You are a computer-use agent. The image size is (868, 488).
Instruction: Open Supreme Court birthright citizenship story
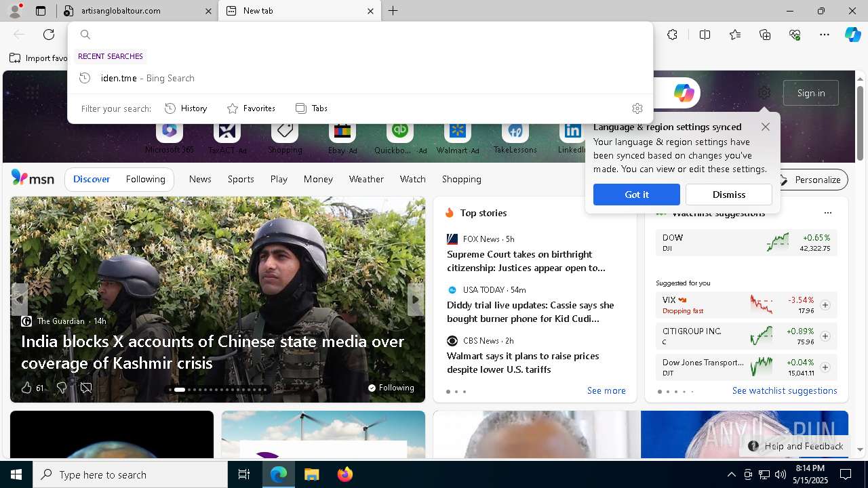click(526, 261)
